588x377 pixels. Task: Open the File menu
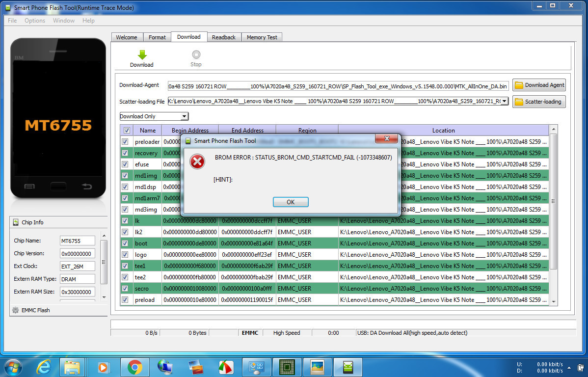[x=12, y=21]
